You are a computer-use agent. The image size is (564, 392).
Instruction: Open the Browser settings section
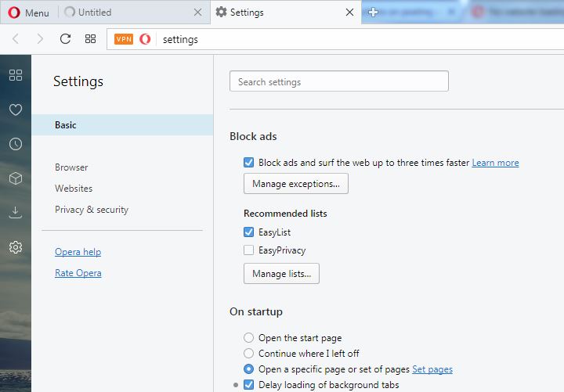pos(71,167)
